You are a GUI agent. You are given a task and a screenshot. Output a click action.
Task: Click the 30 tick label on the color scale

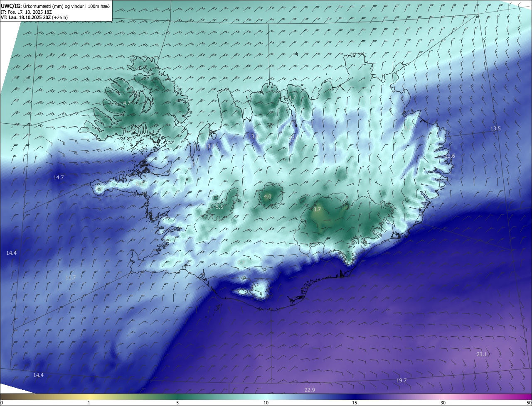point(443,403)
